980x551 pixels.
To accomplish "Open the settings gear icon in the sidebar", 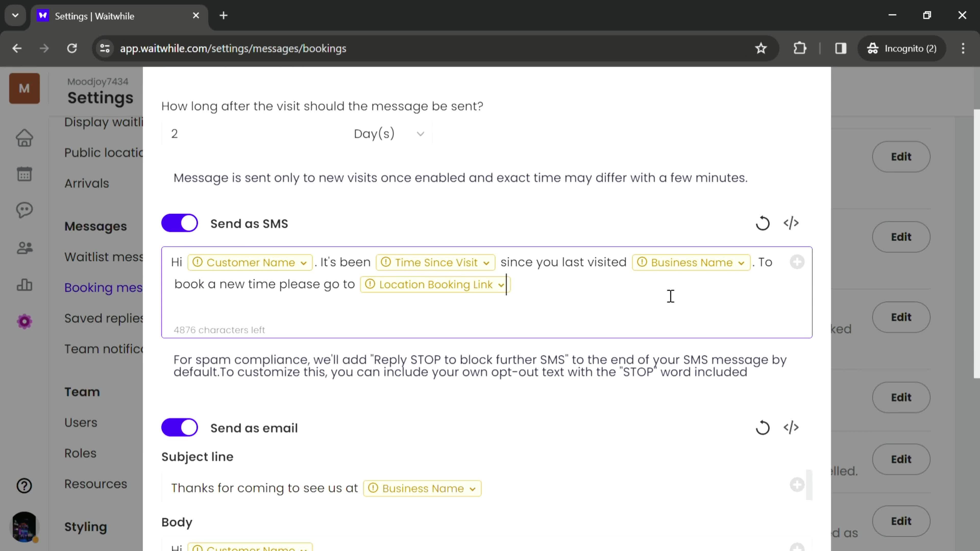I will point(24,322).
